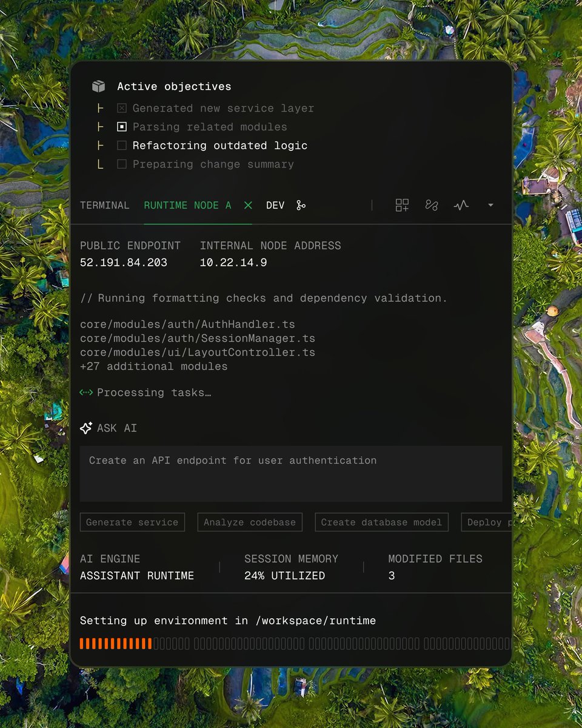Click the Processing tasks status icon
Viewport: 582px width, 728px height.
(x=86, y=393)
